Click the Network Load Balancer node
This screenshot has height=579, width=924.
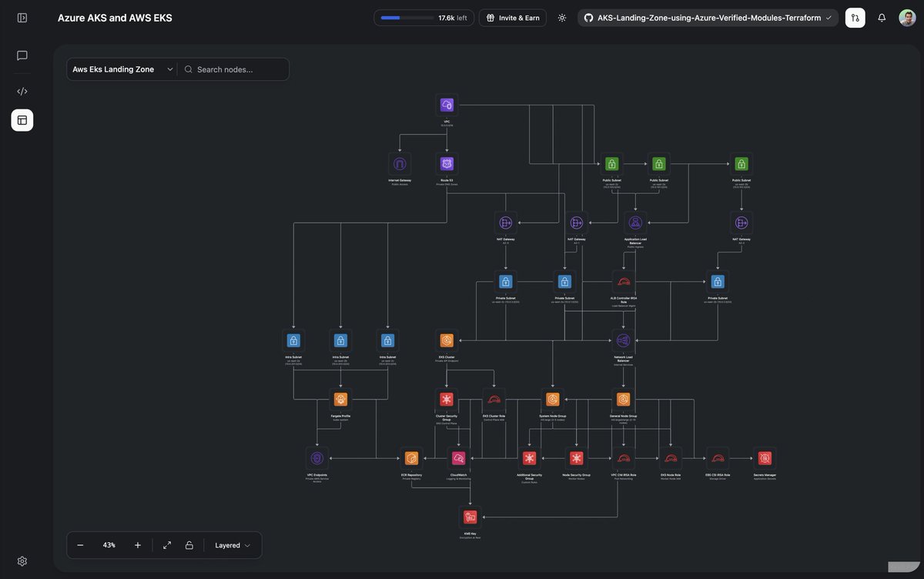click(x=624, y=340)
